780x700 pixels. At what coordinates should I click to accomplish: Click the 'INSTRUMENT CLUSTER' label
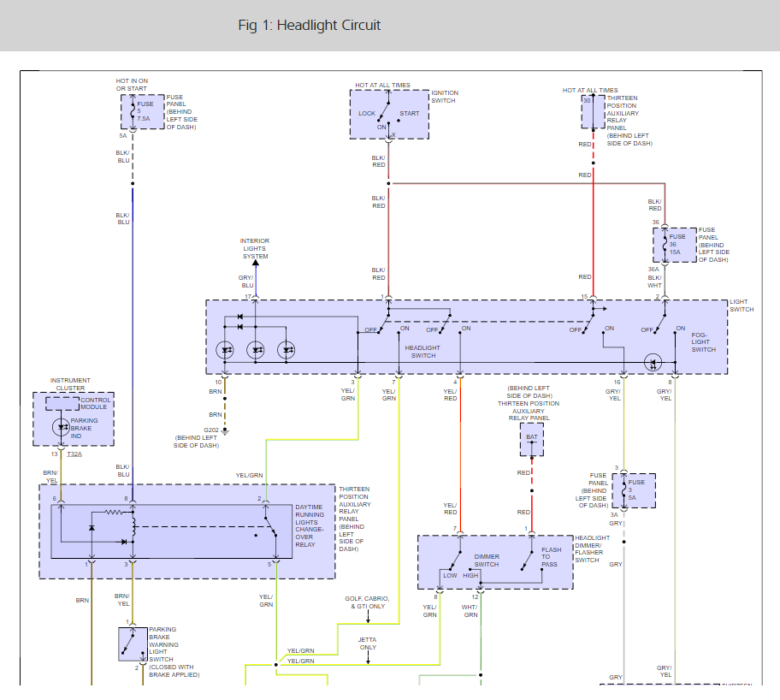pos(70,384)
